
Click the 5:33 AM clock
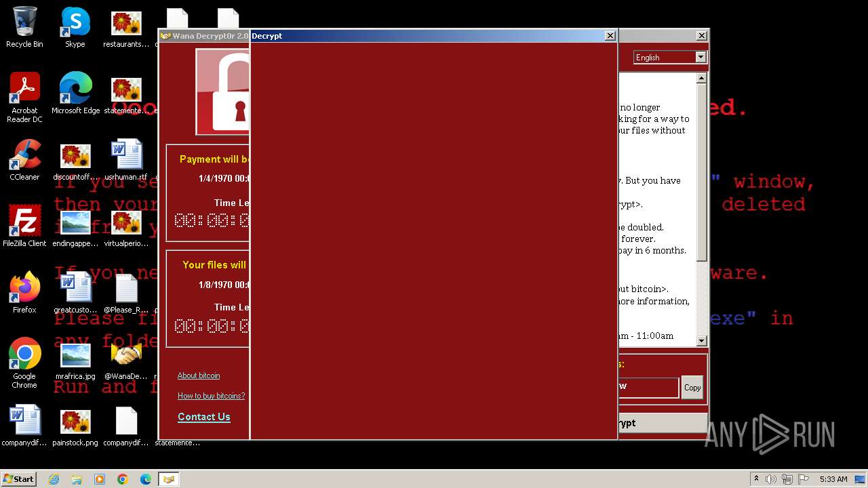833,479
